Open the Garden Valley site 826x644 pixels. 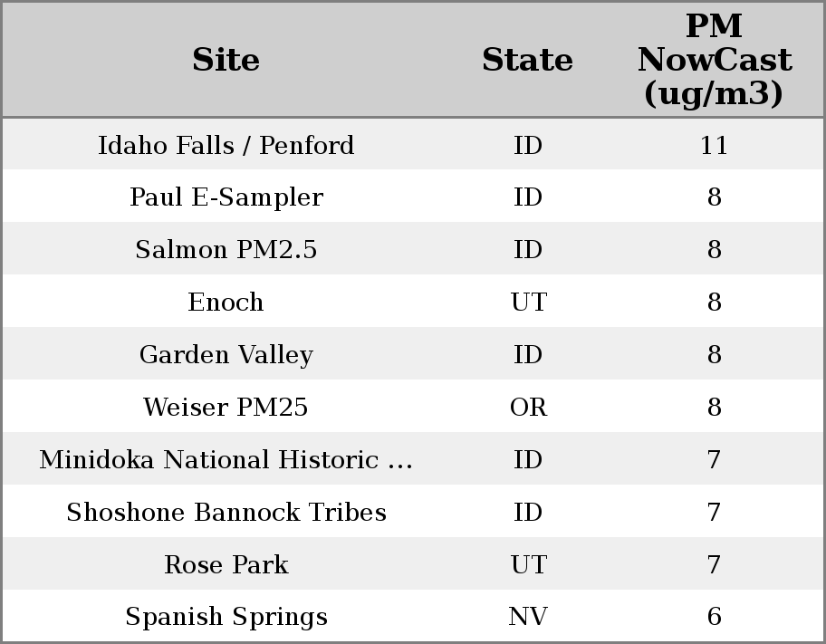pos(226,354)
